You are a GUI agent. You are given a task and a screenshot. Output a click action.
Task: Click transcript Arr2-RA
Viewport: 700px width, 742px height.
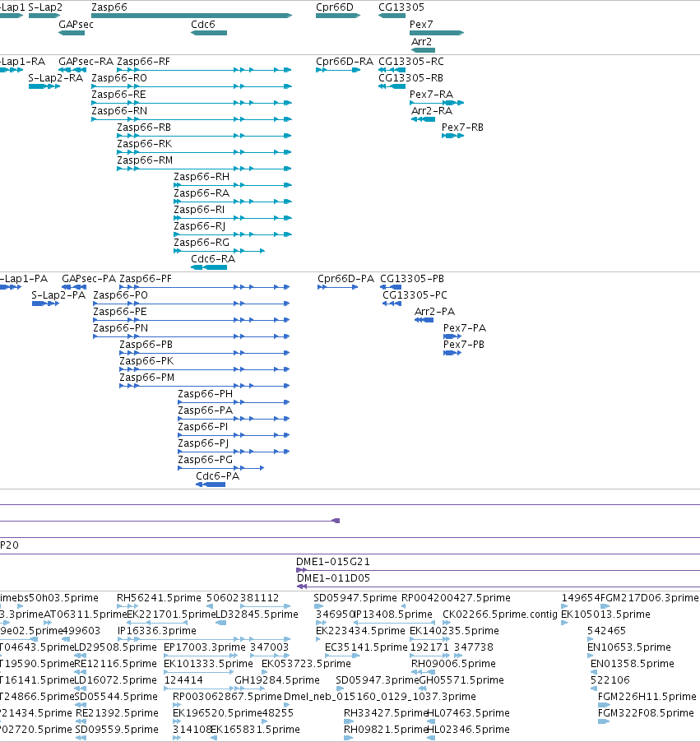point(432,111)
